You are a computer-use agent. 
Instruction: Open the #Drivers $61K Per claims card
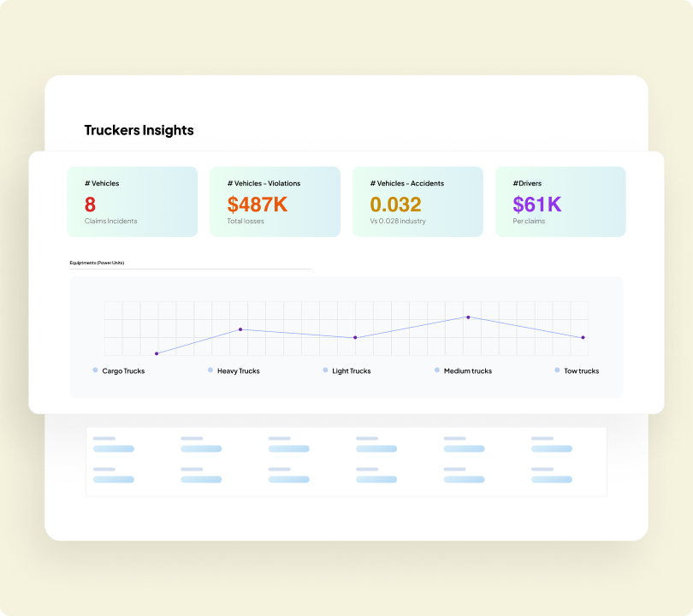click(560, 202)
